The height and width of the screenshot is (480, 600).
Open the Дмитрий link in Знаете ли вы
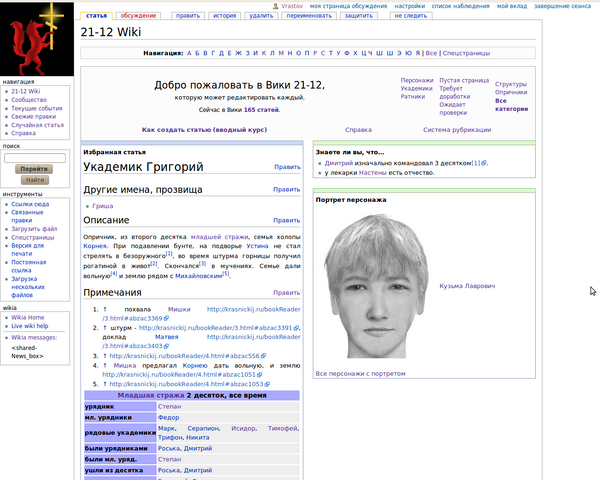click(339, 163)
